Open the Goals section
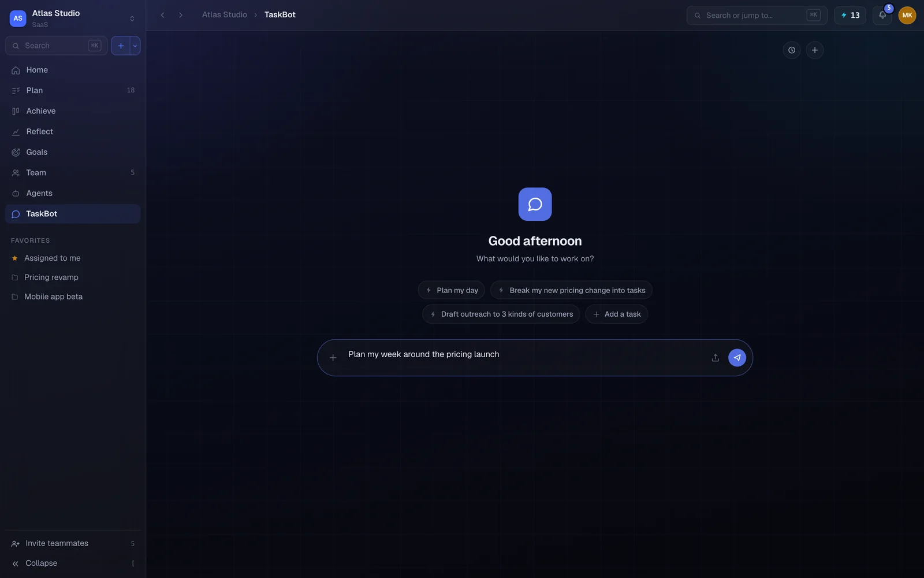Viewport: 924px width, 578px height. (73, 152)
